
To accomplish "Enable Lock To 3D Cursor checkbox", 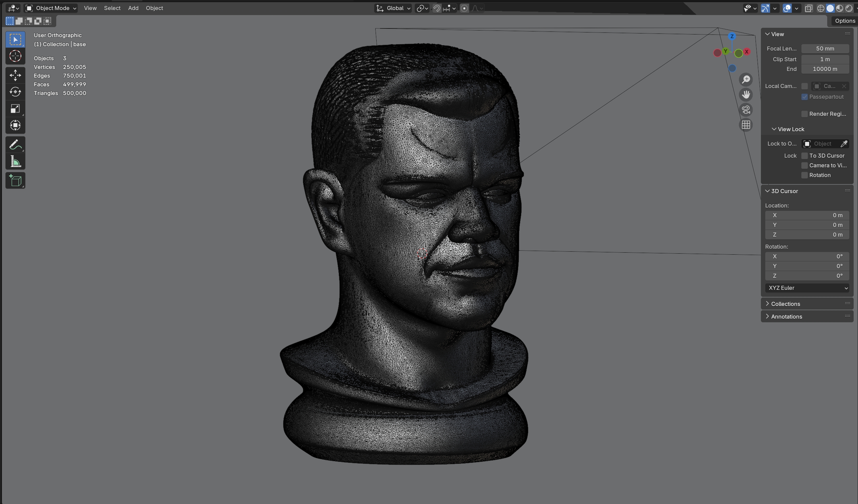I will click(x=804, y=156).
